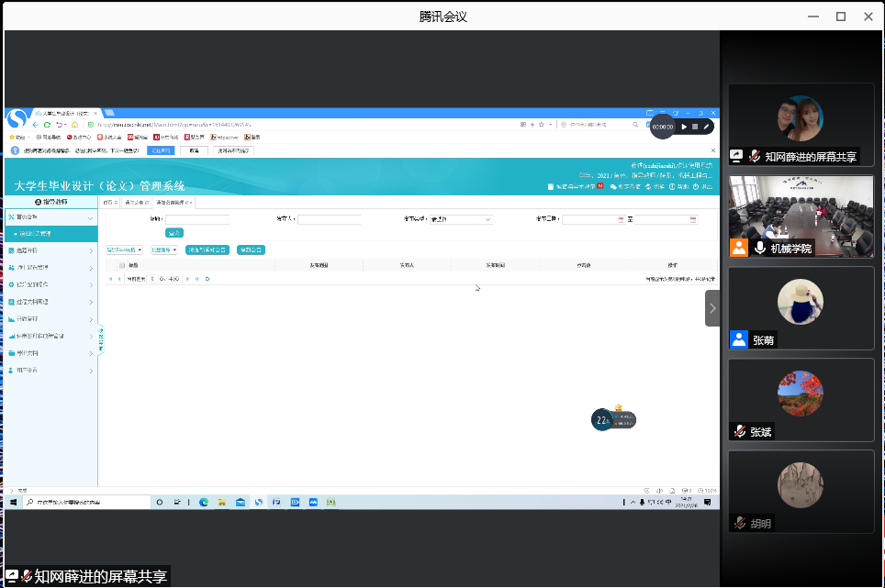Click the table pager refresh icon
885x588 pixels.
(x=207, y=278)
